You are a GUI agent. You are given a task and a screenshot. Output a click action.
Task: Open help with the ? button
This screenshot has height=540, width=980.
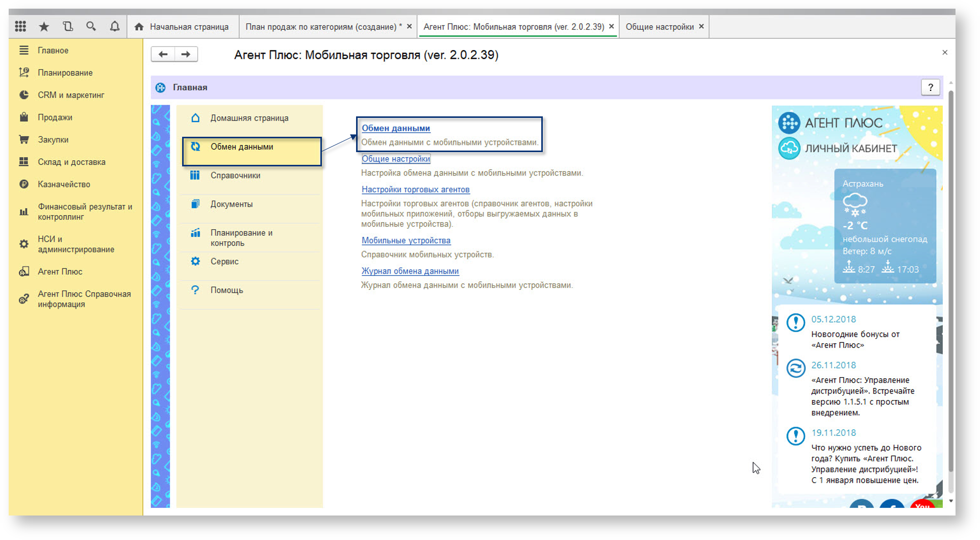point(931,87)
